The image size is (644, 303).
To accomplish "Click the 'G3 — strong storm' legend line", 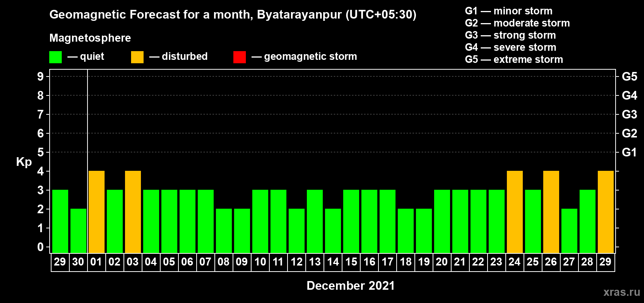I will [x=510, y=35].
